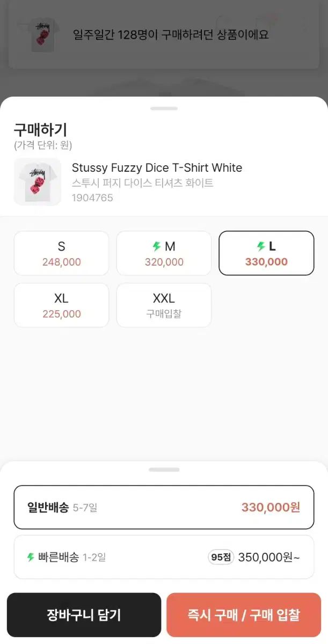The height and width of the screenshot is (644, 328).
Task: Select size S priced 248,000
Action: tap(61, 253)
